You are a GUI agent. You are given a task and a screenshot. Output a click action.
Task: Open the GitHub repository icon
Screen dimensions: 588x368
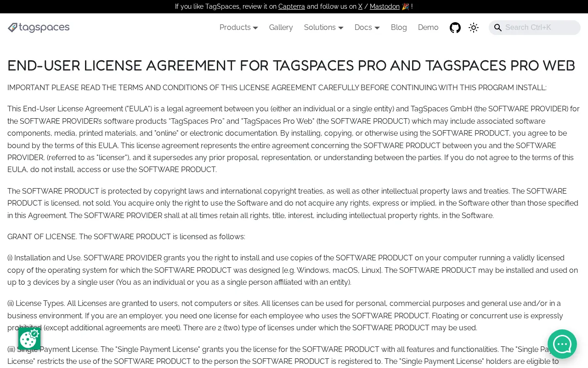point(455,28)
